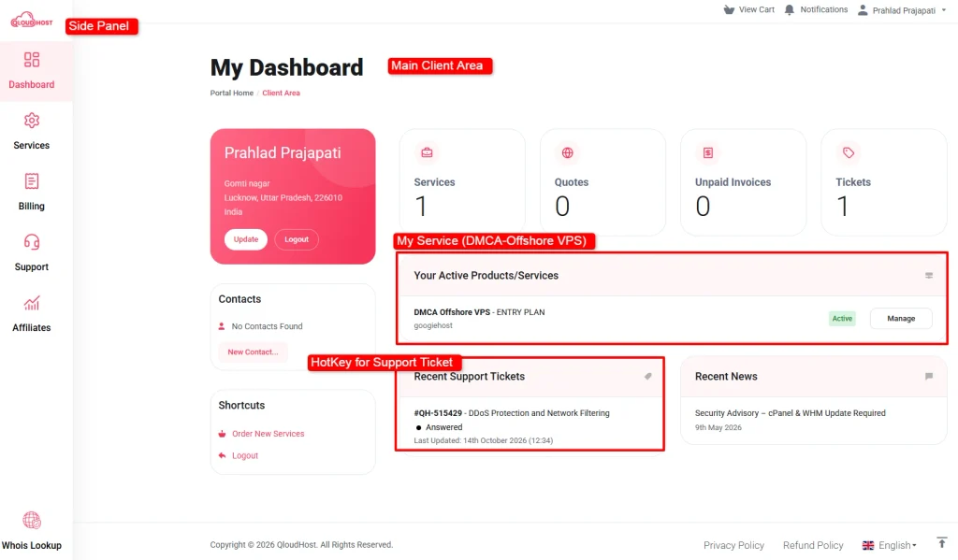Viewport: 958px width, 560px height.
Task: Click the '9th May 2026' news date
Action: 718,427
